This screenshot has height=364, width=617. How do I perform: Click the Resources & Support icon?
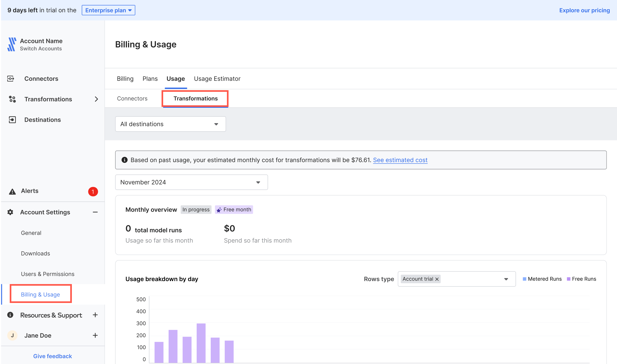[11, 315]
